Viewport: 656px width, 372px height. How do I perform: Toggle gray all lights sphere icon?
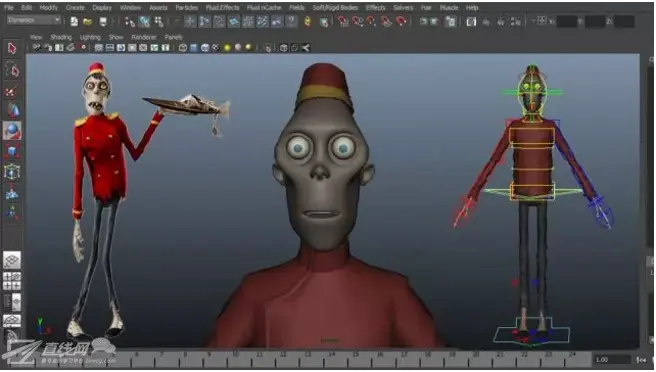238,47
